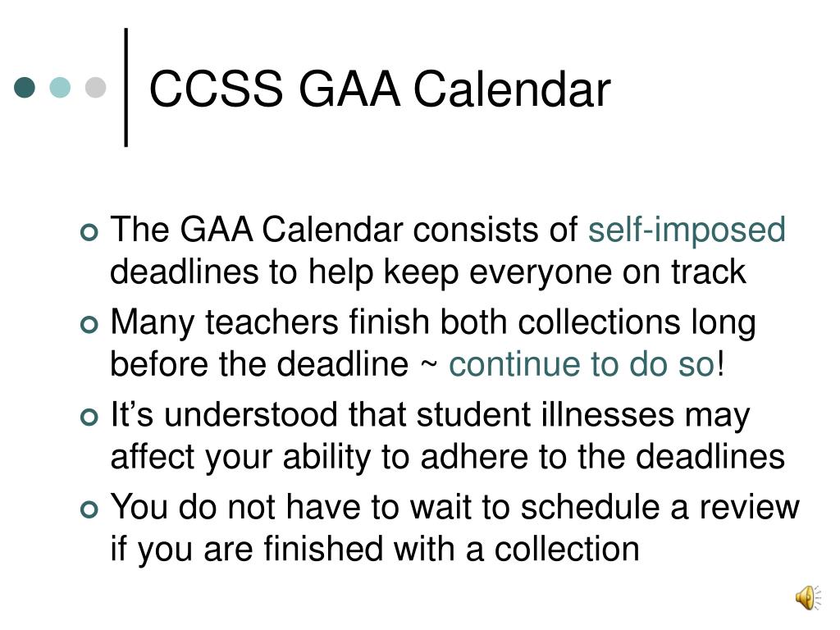Select the bullet marker before 'The GAA Calendar'
This screenshot has height=630, width=840.
coord(89,232)
